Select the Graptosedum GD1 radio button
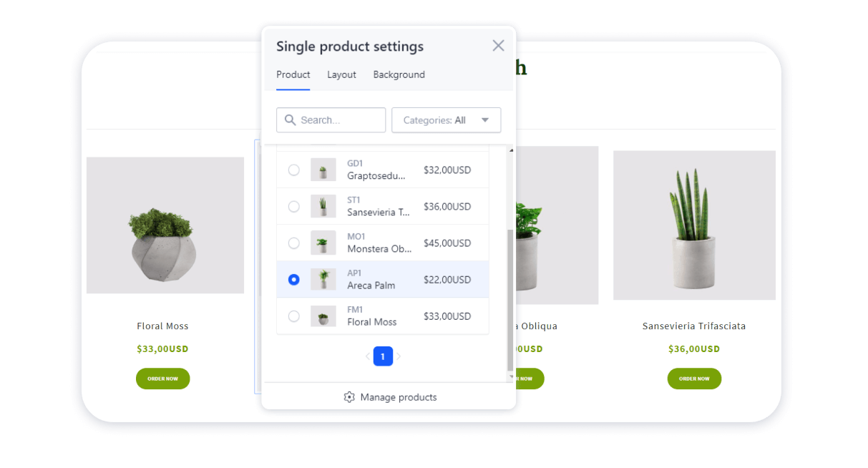 [293, 170]
